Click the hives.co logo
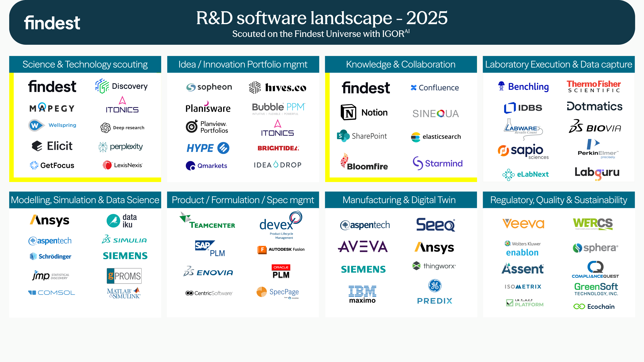 [x=278, y=87]
